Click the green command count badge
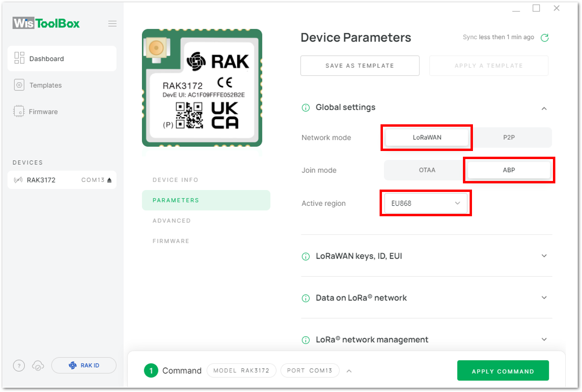This screenshot has width=582, height=392. tap(151, 371)
